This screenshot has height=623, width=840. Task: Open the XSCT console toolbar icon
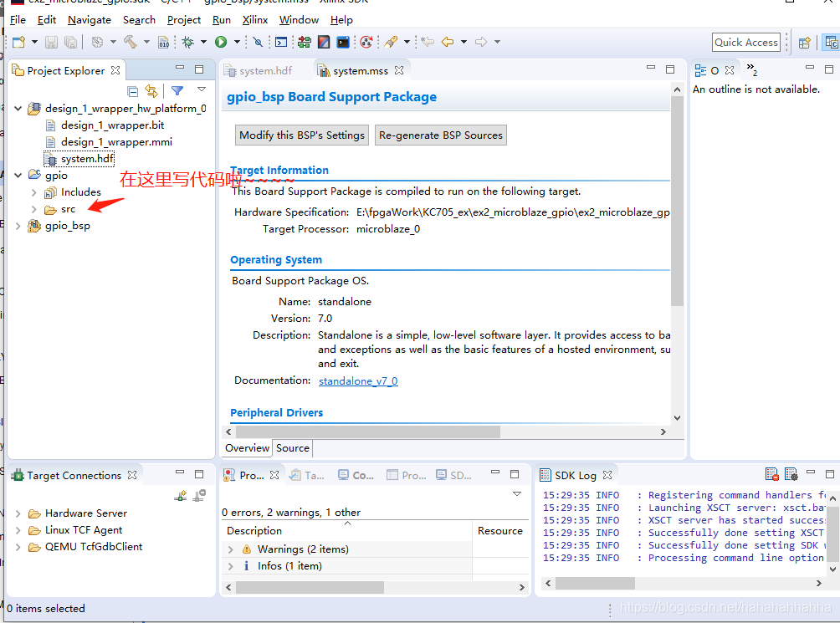(281, 42)
